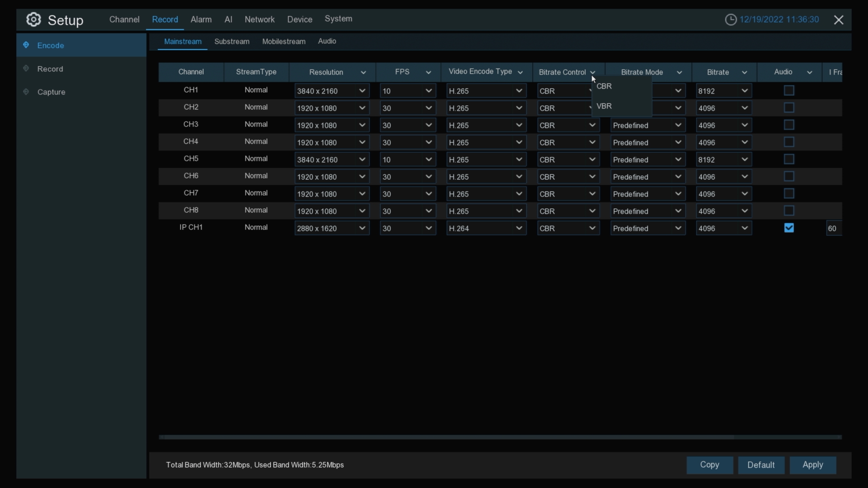Enable audio checkbox for CH8
868x488 pixels.
tap(789, 211)
